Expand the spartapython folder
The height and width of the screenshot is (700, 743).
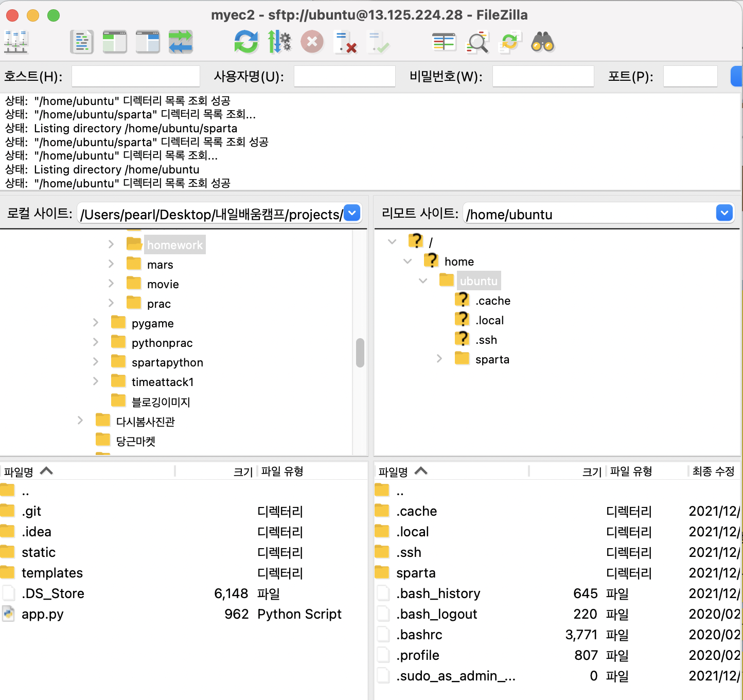(95, 361)
